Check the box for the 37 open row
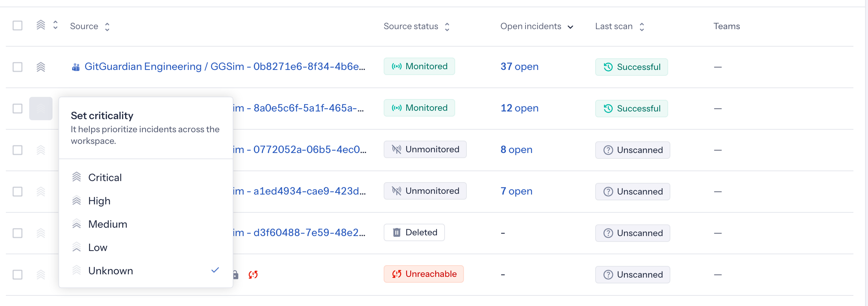 [x=18, y=67]
